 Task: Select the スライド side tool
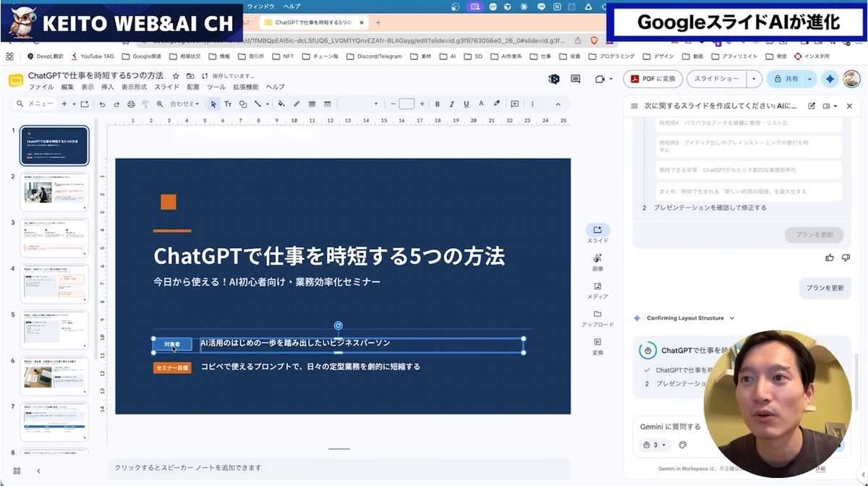[597, 234]
